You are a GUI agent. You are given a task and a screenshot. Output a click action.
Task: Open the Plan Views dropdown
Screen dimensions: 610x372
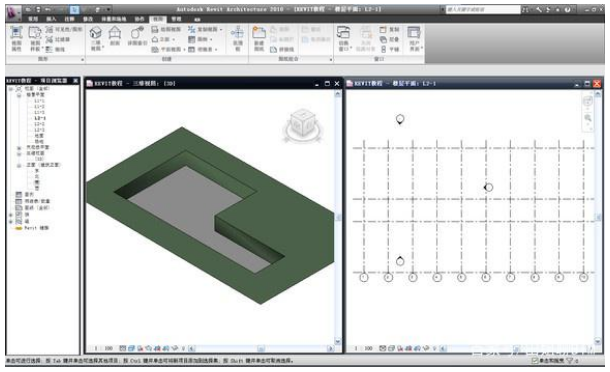click(x=168, y=49)
